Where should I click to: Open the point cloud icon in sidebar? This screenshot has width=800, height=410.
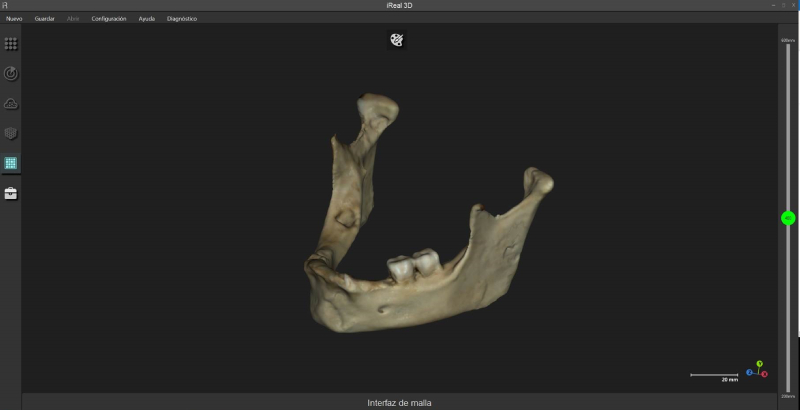coord(11,103)
